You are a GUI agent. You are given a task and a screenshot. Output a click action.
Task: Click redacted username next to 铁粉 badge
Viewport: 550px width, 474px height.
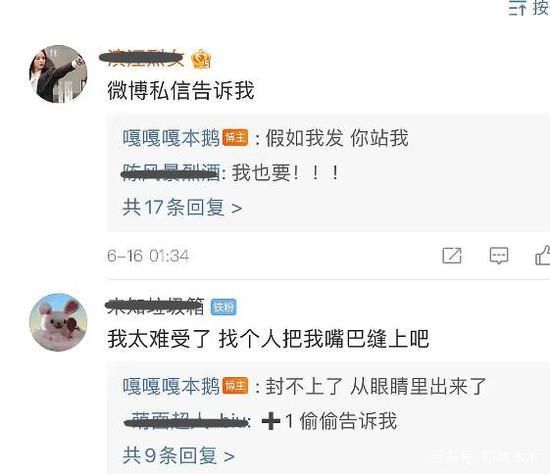click(155, 306)
